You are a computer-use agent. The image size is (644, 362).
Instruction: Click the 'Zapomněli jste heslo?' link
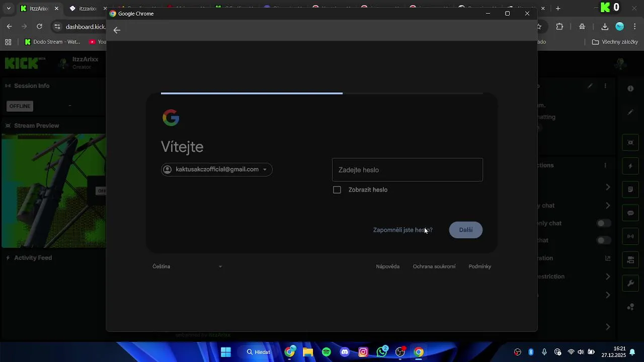tap(403, 230)
